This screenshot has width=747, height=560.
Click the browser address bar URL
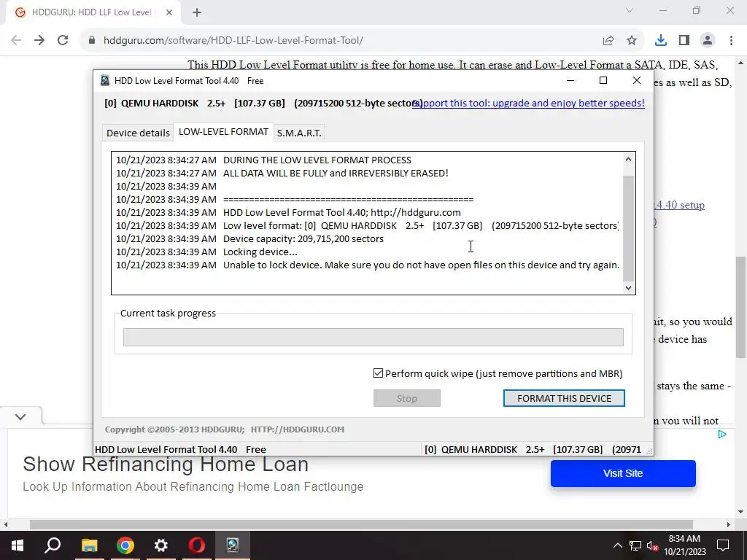click(233, 41)
